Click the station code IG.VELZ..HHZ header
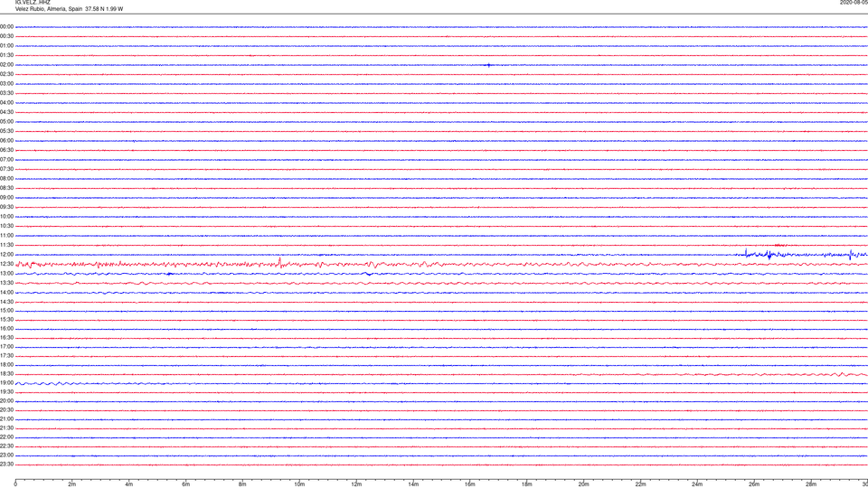Viewport: 868px width, 488px height. (x=33, y=3)
